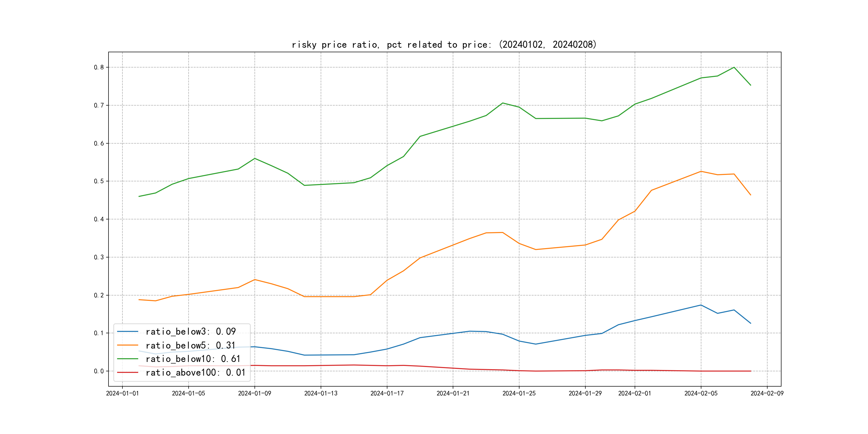
Task: Click the 'ratio_below5: 0.31' legend label
Action: tap(191, 345)
